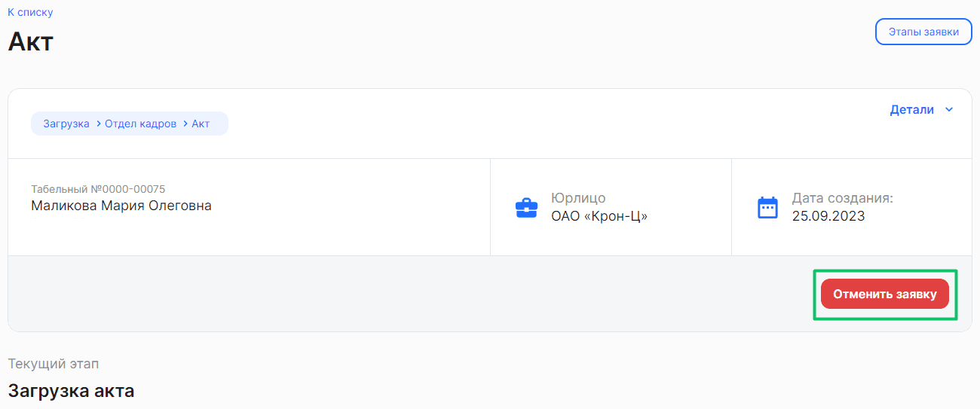
Task: Click the Юрлицо field label
Action: click(x=578, y=198)
